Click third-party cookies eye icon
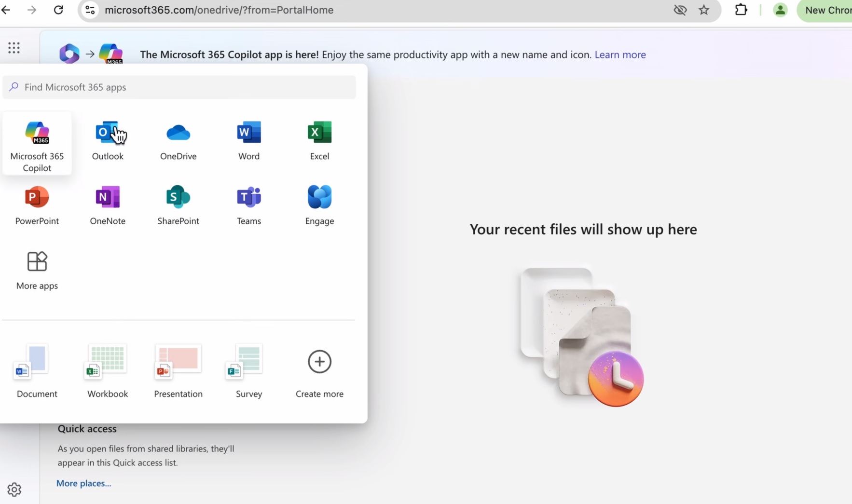The width and height of the screenshot is (852, 504). tap(680, 10)
